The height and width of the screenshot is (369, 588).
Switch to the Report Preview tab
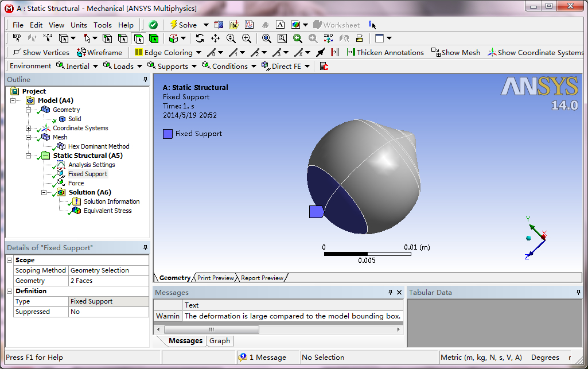point(262,278)
